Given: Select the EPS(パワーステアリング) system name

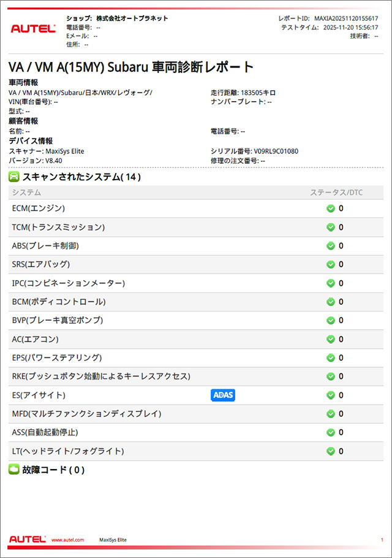Looking at the screenshot, I should click(x=57, y=357).
